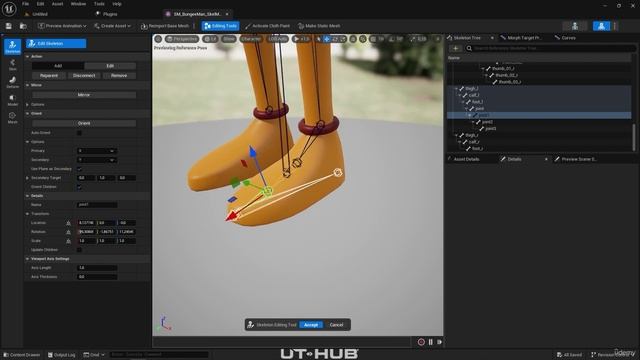Click the grey mesh mode icon in the top-right toolbar
The width and height of the screenshot is (640, 360).
point(575,26)
